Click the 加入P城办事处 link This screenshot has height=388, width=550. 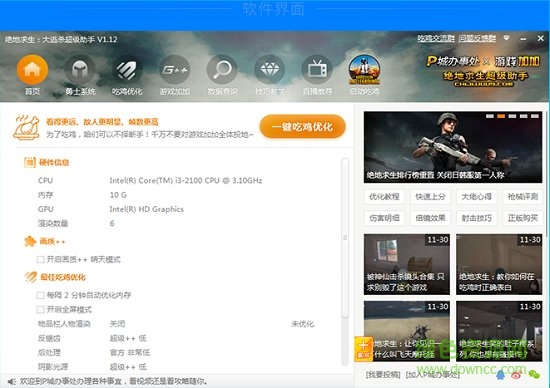(432, 375)
